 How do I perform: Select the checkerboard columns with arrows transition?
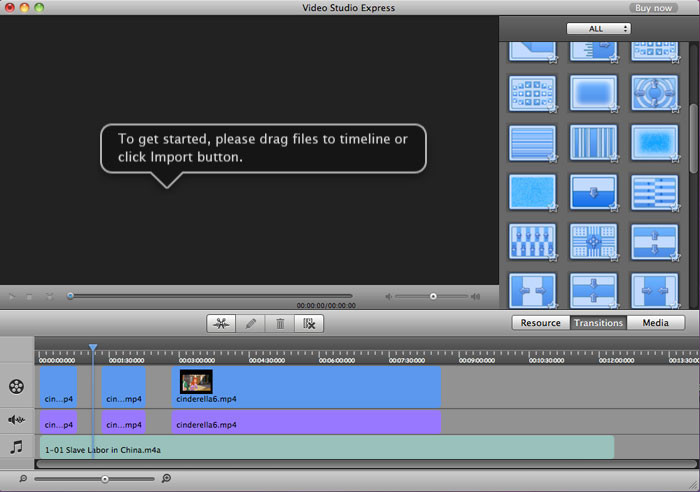pyautogui.click(x=532, y=242)
